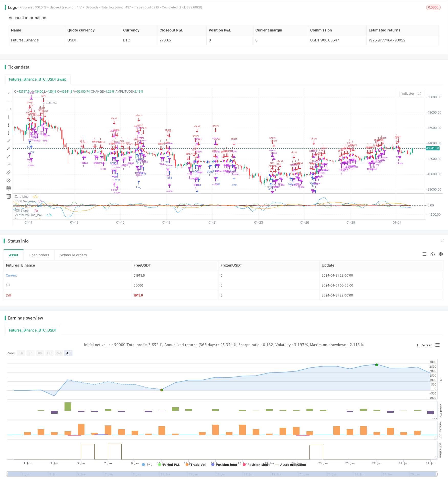Viewport: 448px width, 484px height.
Task: Set zoom range to 12h
Action: pos(49,353)
